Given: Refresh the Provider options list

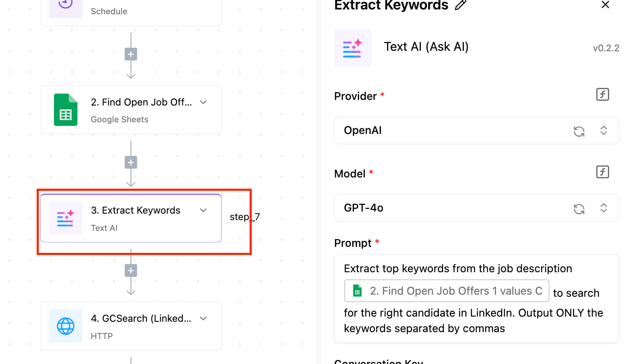Looking at the screenshot, I should coord(579,131).
